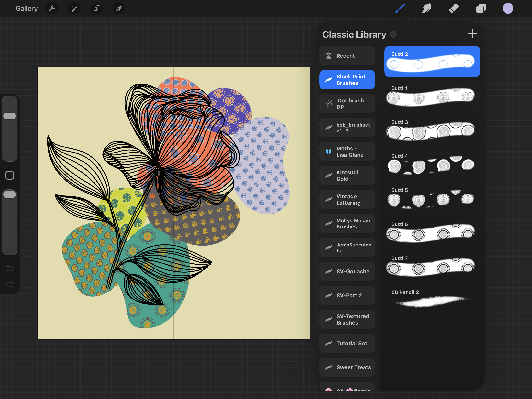The height and width of the screenshot is (399, 532).
Task: Open the Vintage Lettering brush set
Action: click(x=347, y=200)
